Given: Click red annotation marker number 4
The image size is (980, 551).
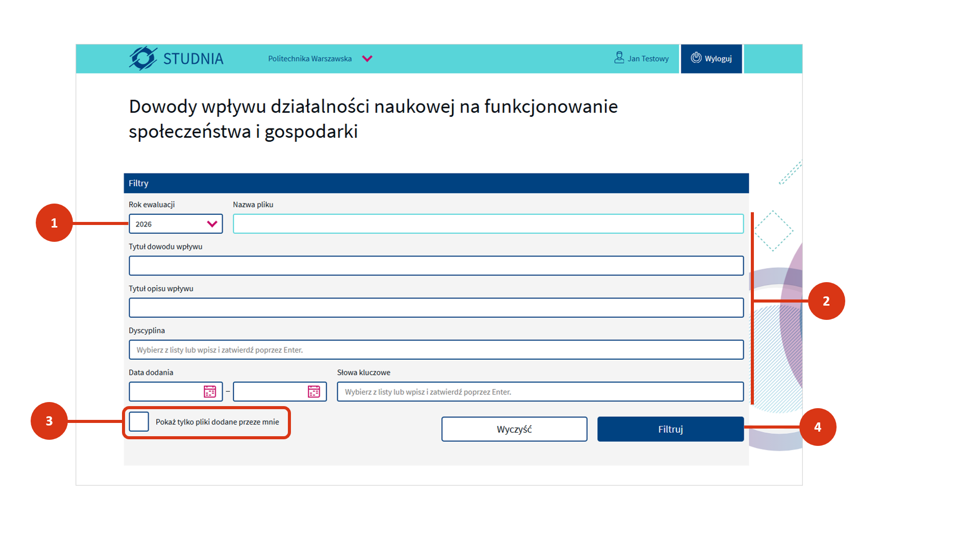Looking at the screenshot, I should click(817, 427).
